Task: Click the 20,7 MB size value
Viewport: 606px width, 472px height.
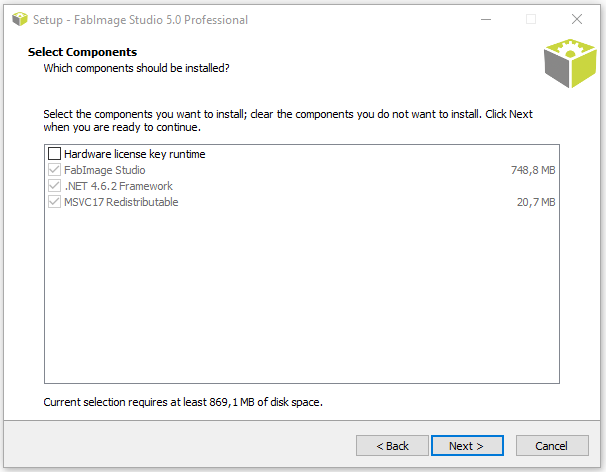Action: click(536, 202)
